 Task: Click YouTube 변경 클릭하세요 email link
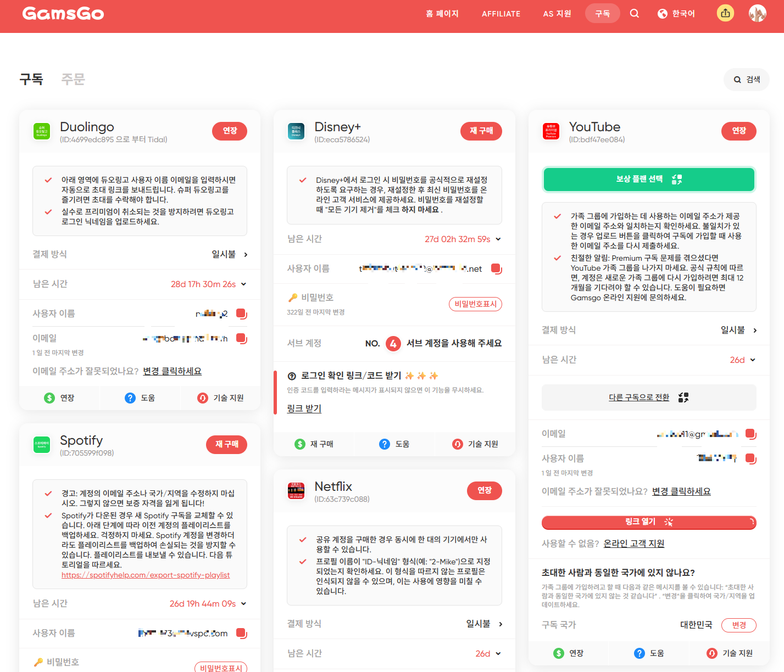(681, 491)
